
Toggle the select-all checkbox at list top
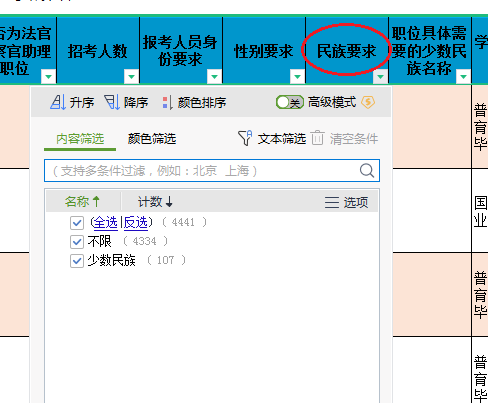pos(77,222)
